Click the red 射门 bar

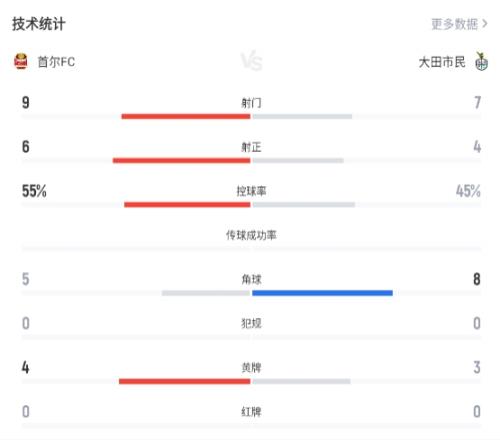(186, 116)
